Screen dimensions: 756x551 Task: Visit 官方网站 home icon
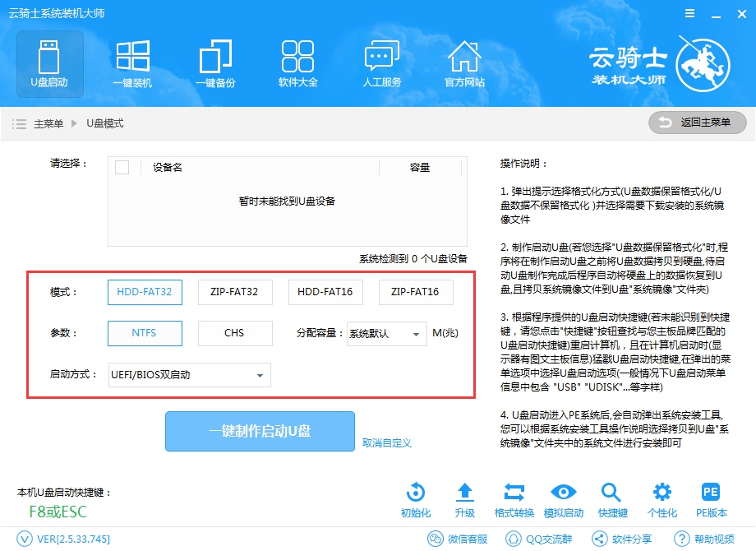click(464, 64)
